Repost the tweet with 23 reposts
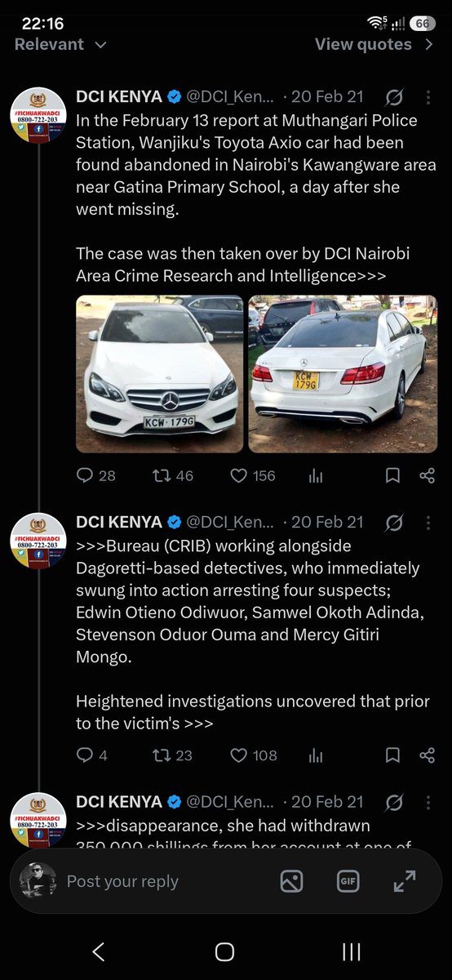This screenshot has width=452, height=980. coord(172,755)
